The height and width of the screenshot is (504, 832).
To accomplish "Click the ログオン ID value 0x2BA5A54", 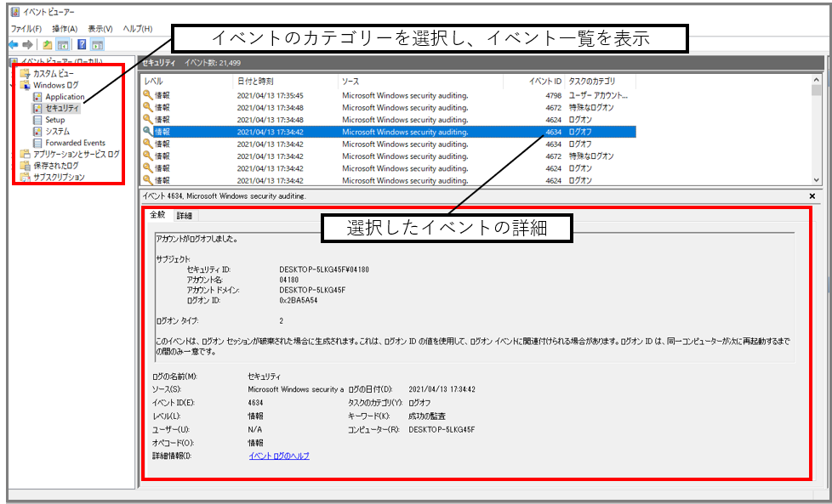I will [x=299, y=301].
